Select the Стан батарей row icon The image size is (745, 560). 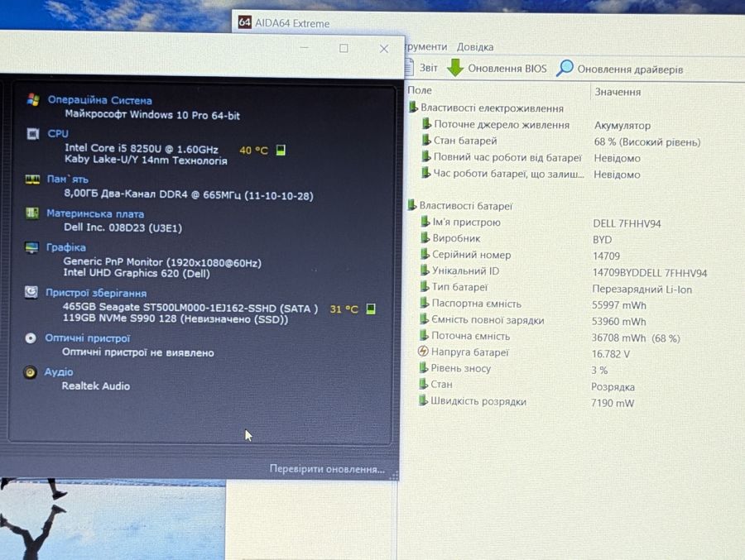pyautogui.click(x=426, y=140)
